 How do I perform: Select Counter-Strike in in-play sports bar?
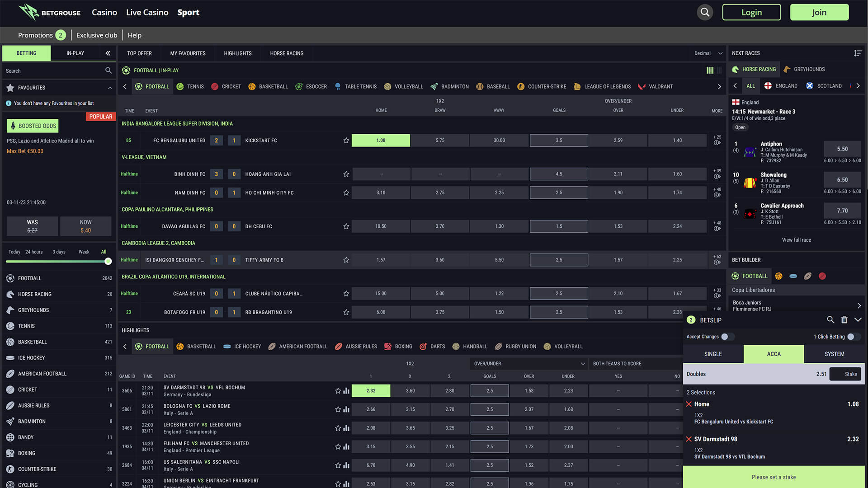point(542,86)
